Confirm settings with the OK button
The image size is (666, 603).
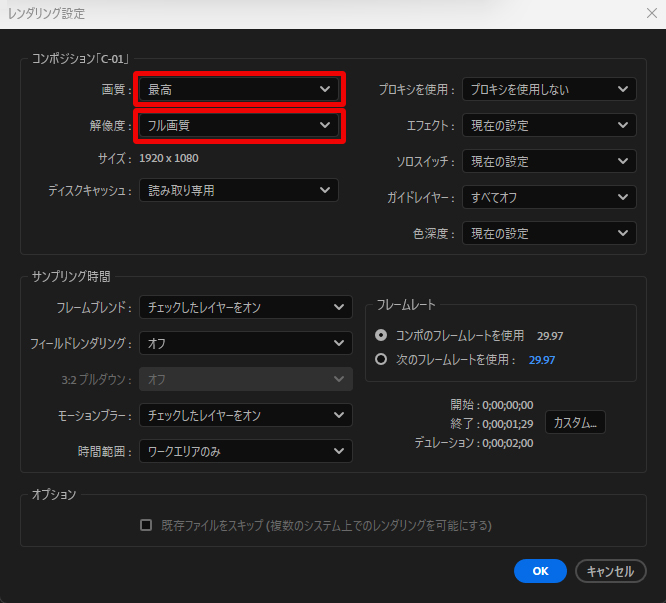click(540, 571)
